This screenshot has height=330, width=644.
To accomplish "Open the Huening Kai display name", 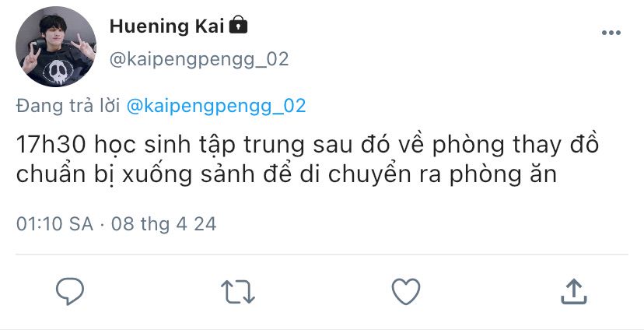I will [x=166, y=26].
